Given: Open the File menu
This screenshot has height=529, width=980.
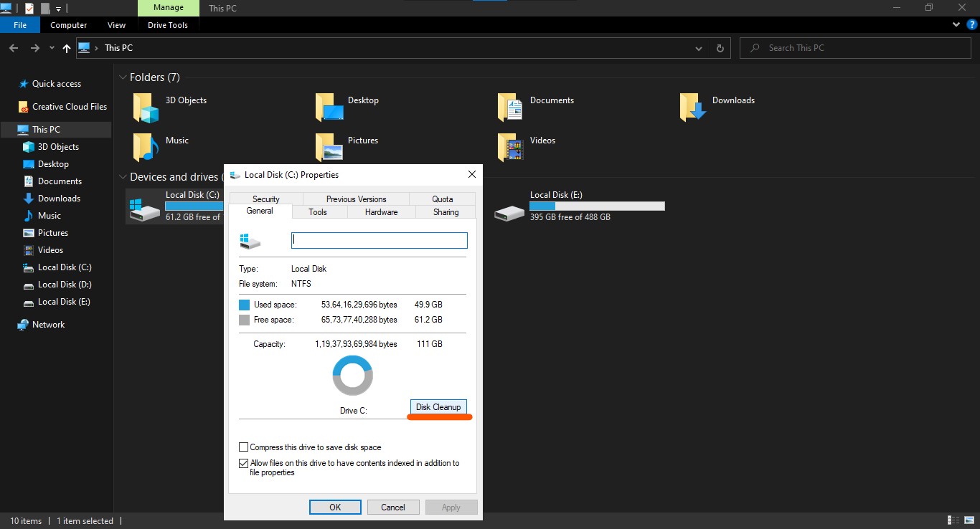Looking at the screenshot, I should click(x=20, y=25).
